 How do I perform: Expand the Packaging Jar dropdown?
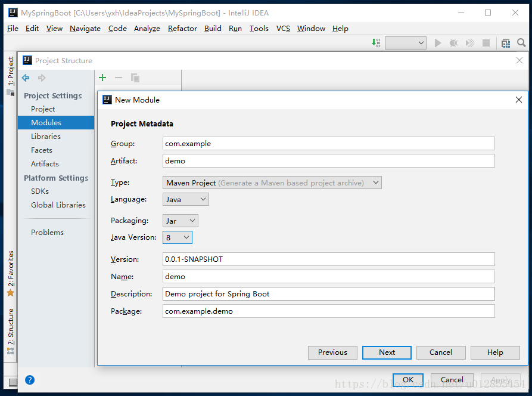[180, 221]
